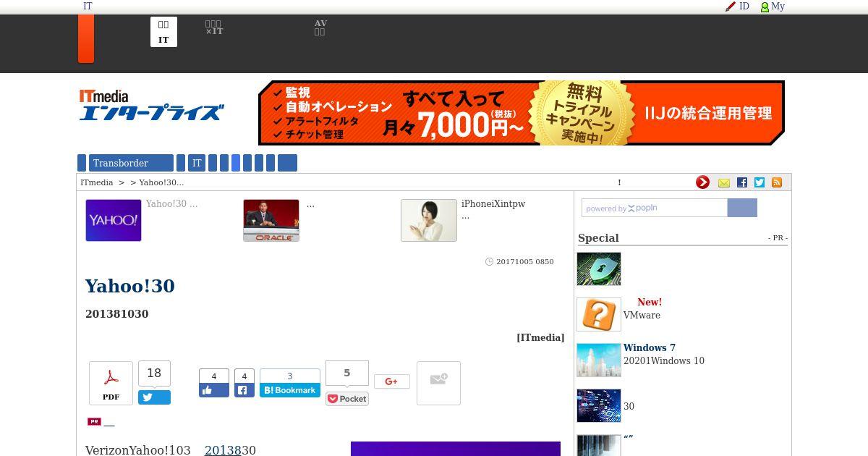The width and height of the screenshot is (868, 456).
Task: Click the [ITmedia] author credit
Action: tap(540, 337)
